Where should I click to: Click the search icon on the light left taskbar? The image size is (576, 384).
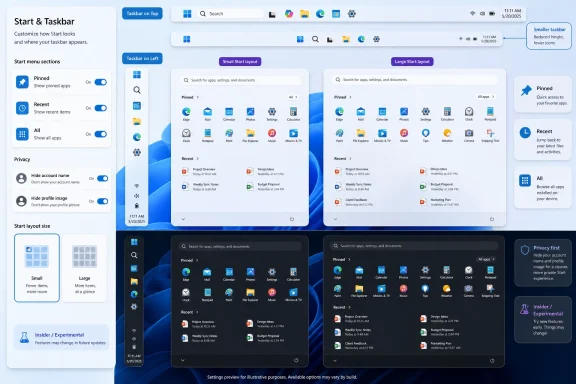(x=137, y=90)
